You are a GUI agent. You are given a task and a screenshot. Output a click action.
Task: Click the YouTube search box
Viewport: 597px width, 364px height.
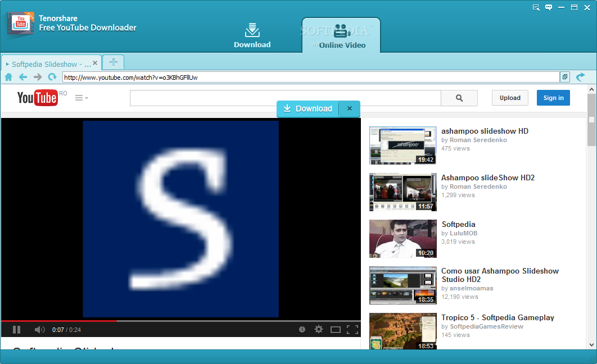[x=285, y=98]
